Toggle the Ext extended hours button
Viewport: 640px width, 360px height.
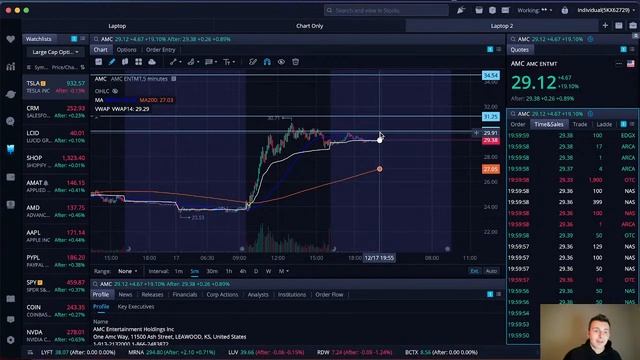(474, 271)
